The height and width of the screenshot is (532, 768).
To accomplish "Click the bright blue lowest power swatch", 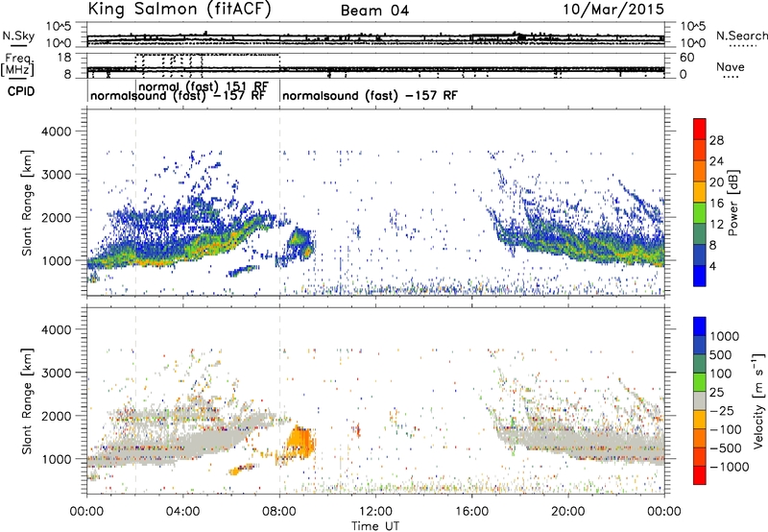I will click(x=700, y=276).
